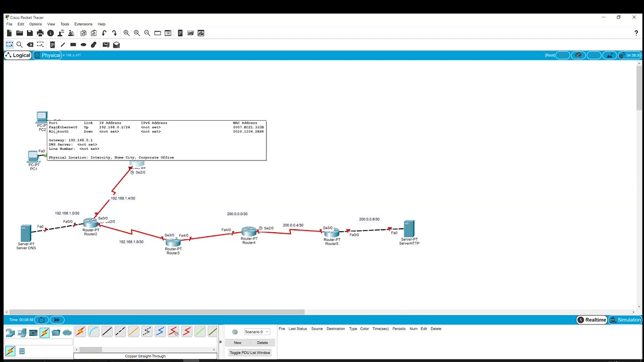The width and height of the screenshot is (644, 362).
Task: Click Toggle PDU List Window button
Action: click(250, 353)
